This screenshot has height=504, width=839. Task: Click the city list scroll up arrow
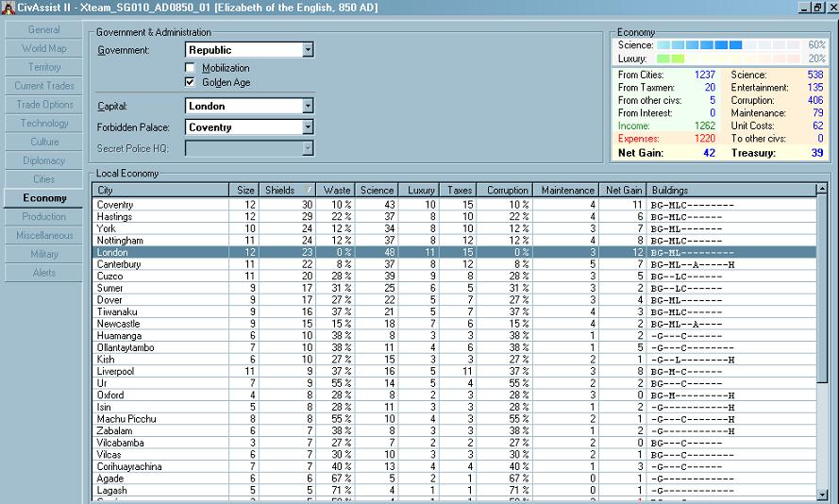822,189
